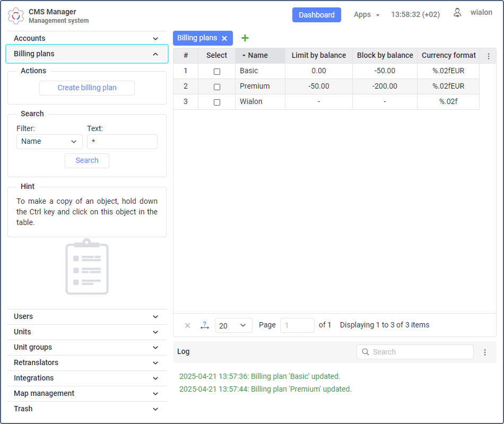Click the CMS Manager logo icon
This screenshot has height=424, width=504.
click(16, 16)
